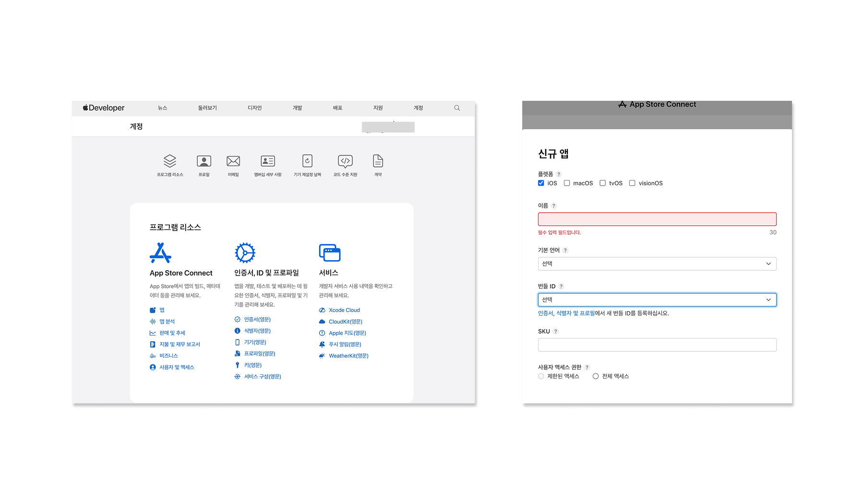Open the 계약 document icon
The height and width of the screenshot is (504, 864).
click(378, 161)
